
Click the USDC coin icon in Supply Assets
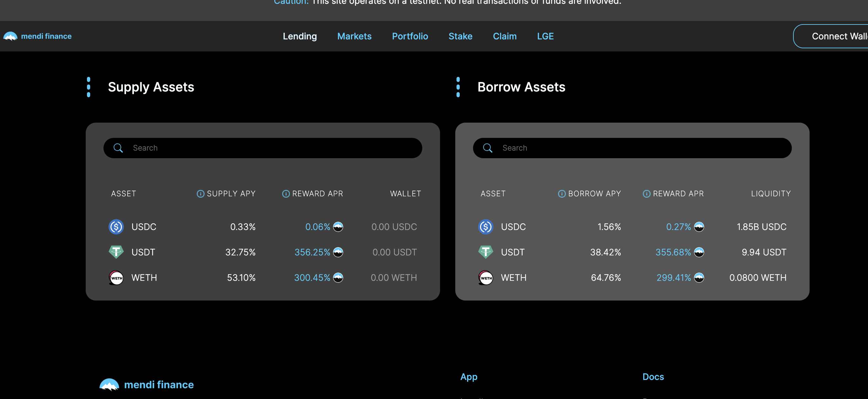(x=116, y=227)
